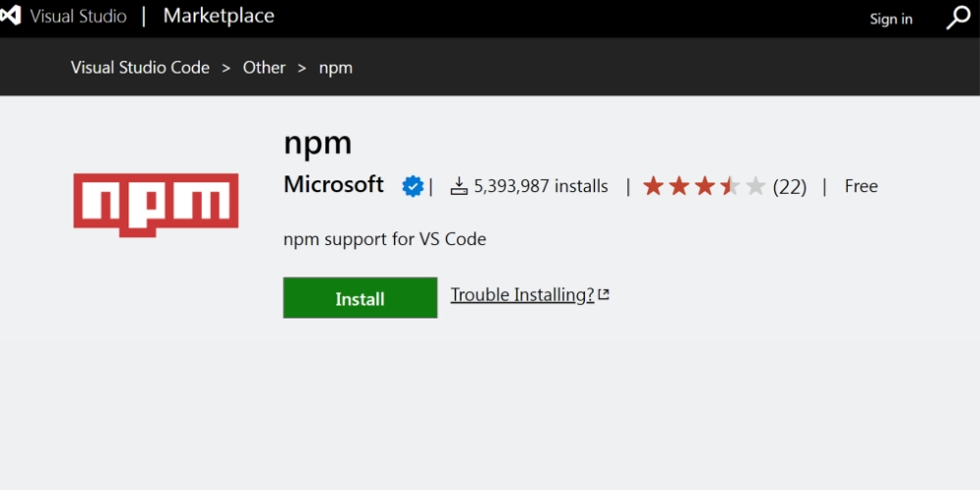
Task: Click the npm breadcrumb item
Action: coord(335,69)
